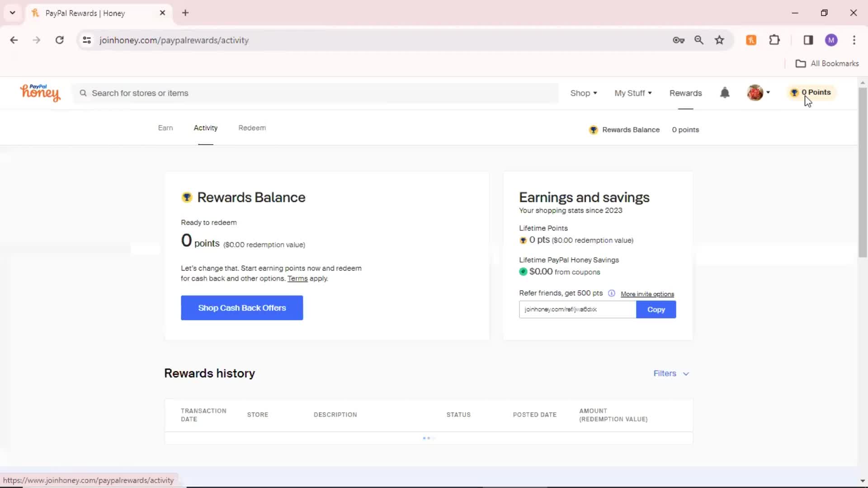Click the STATUS column header
868x488 pixels.
pos(458,415)
